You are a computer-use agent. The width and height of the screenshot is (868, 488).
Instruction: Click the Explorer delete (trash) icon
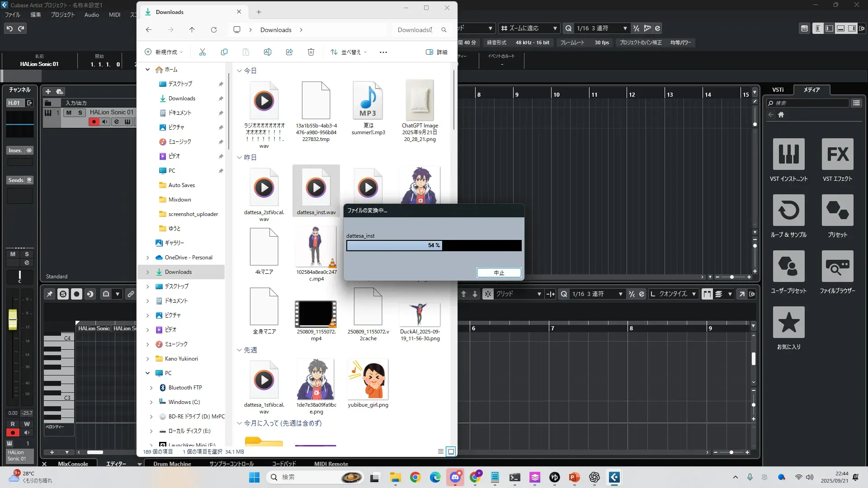point(311,52)
